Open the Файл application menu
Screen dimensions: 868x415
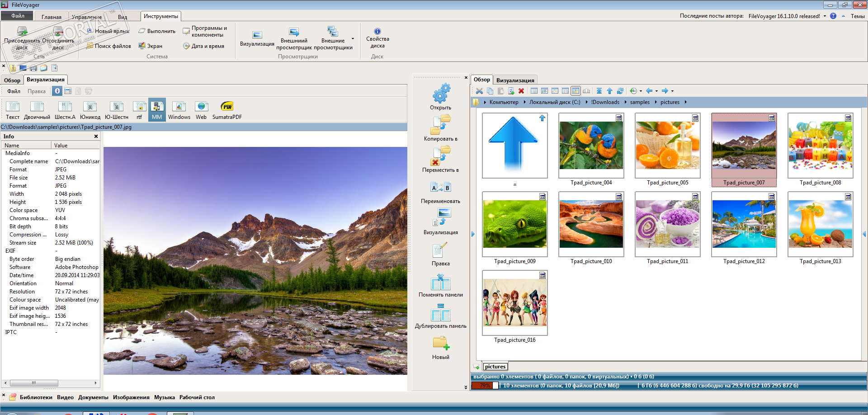pyautogui.click(x=18, y=16)
